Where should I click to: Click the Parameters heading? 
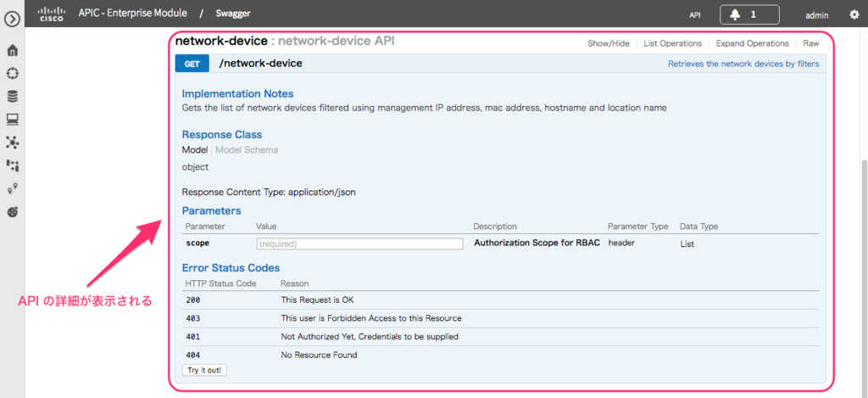(211, 210)
